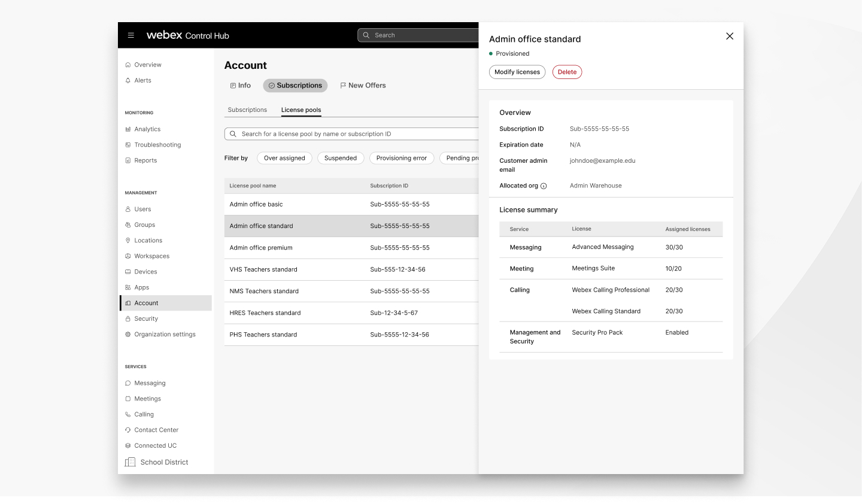Click the Modify licenses button
The height and width of the screenshot is (504, 862).
click(517, 72)
